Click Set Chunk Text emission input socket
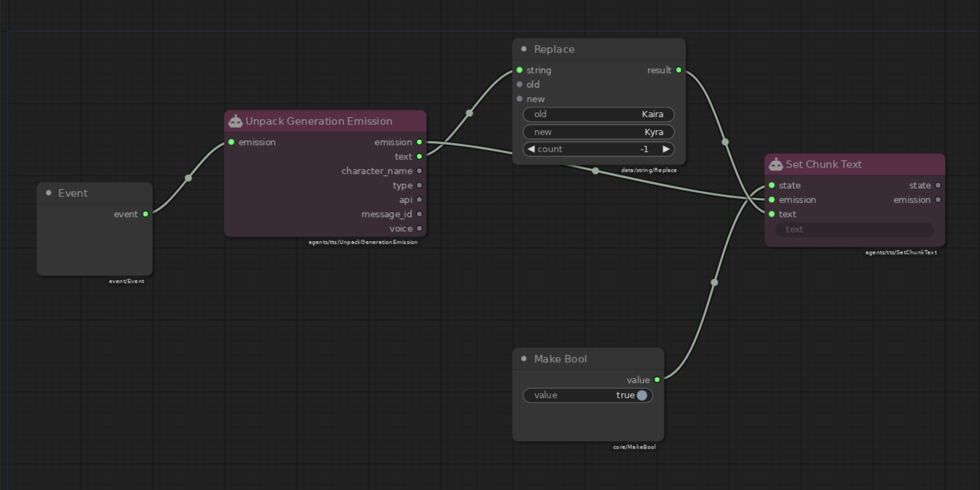980x490 pixels. (x=772, y=199)
